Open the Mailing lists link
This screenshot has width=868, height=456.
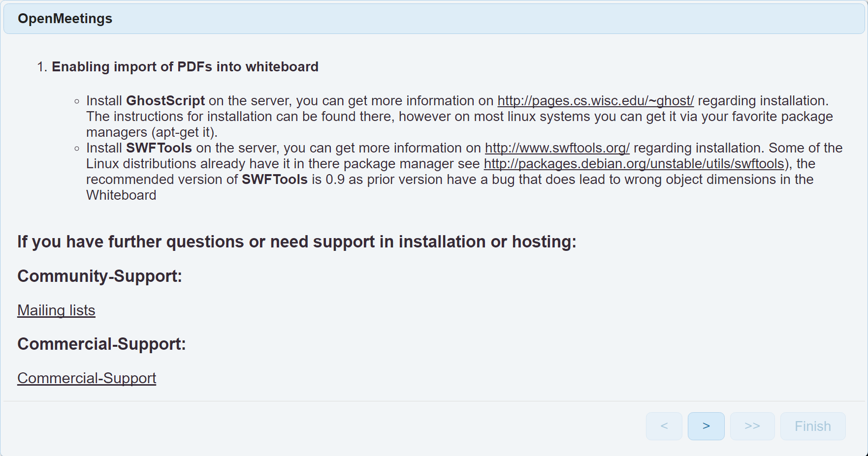(56, 310)
